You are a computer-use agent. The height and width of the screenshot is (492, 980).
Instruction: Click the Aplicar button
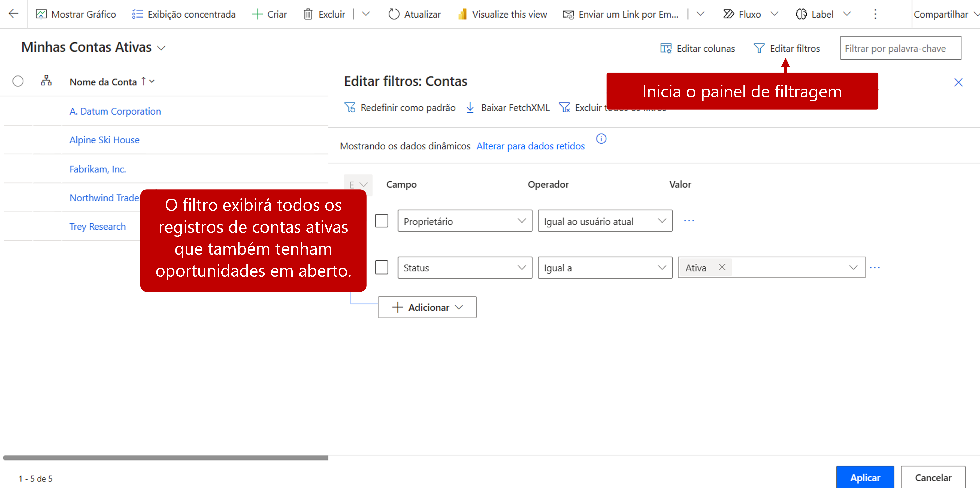point(865,477)
